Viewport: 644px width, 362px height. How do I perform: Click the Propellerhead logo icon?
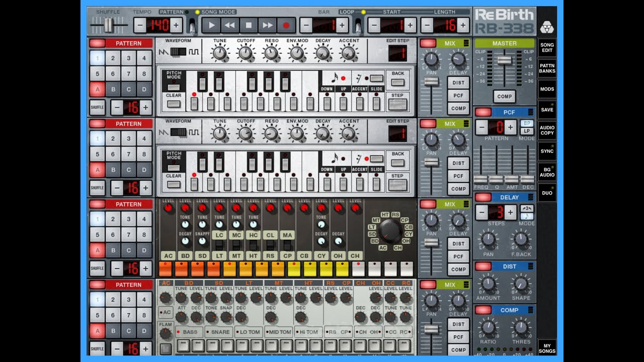click(x=546, y=26)
